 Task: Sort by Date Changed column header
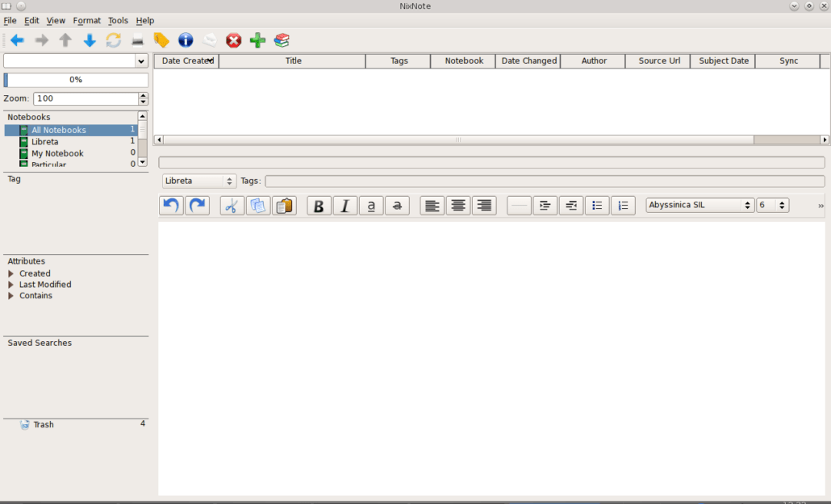tap(528, 61)
